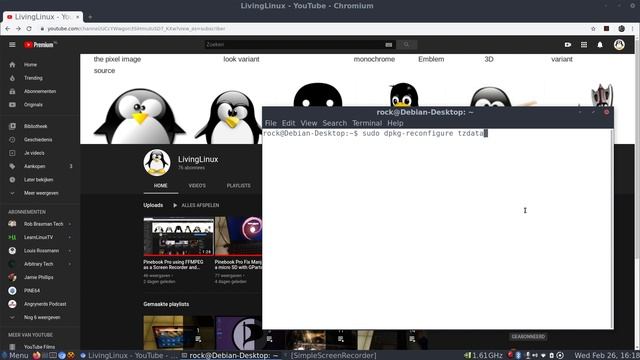This screenshot has width=640, height=360.
Task: Click the Gemaakte playlists heading
Action: click(166, 304)
